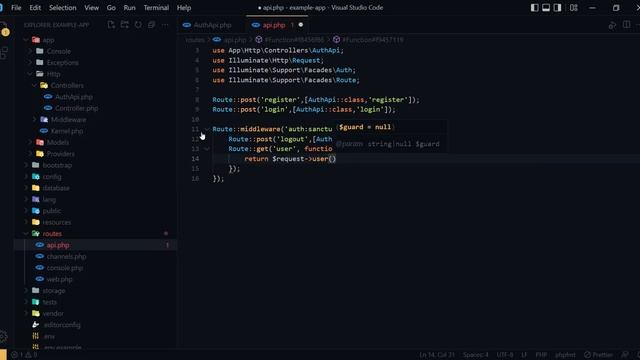Fold code block at line 11
Viewport: 640px width, 360px height.
tap(207, 129)
